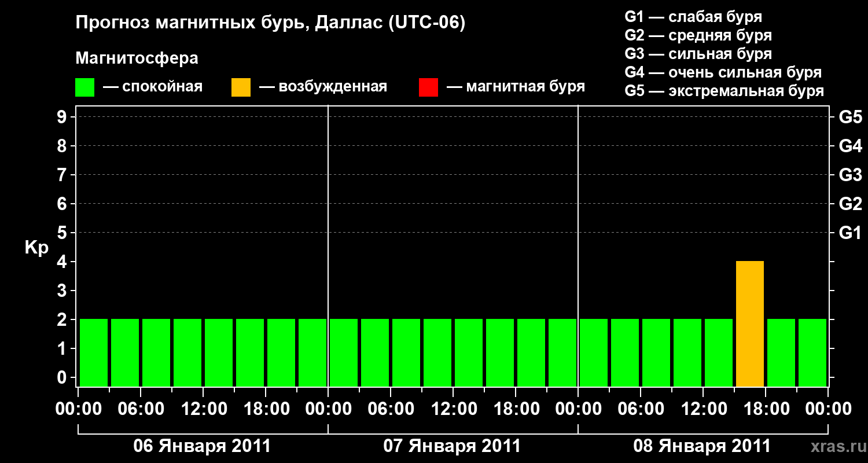Image resolution: width=868 pixels, height=463 pixels.
Task: Click the 'G4 — очень сильная буря' legend line
Action: tap(723, 72)
